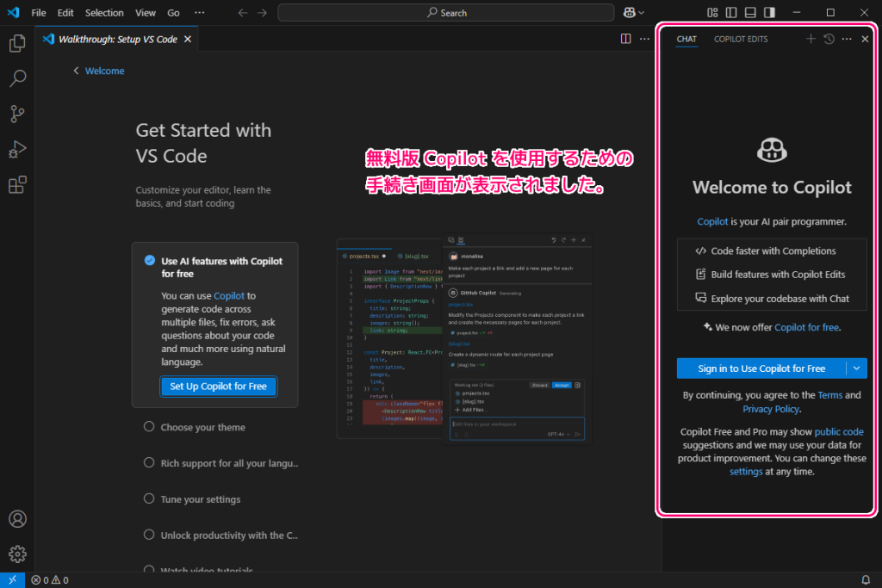Viewport: 882px width, 588px height.
Task: Select the Search icon in the activity bar
Action: (x=17, y=78)
